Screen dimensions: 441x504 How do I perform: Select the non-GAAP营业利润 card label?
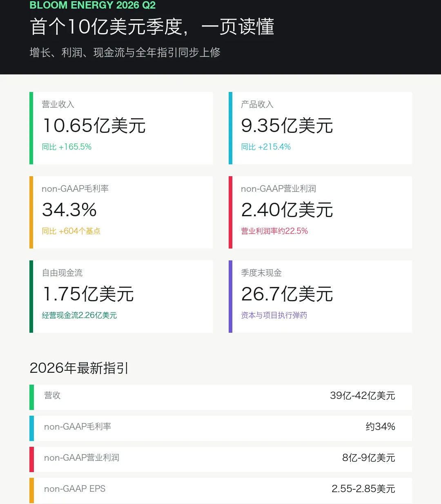pos(278,188)
